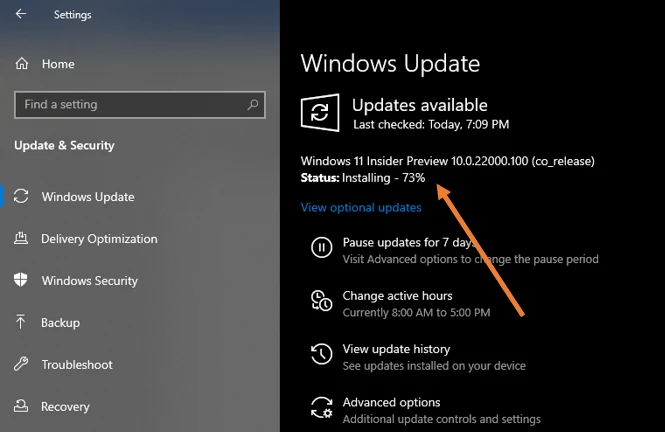Click See updates installed on your device text
The width and height of the screenshot is (665, 432).
tap(434, 366)
